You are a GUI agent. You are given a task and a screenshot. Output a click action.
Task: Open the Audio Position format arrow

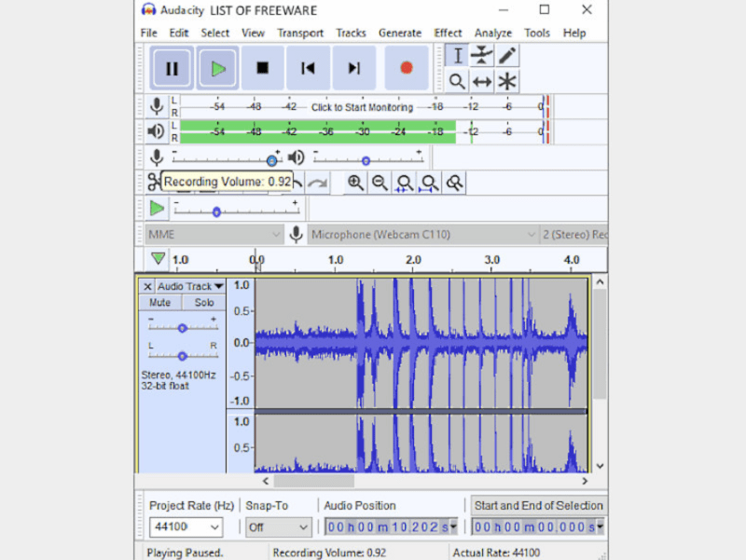(454, 526)
